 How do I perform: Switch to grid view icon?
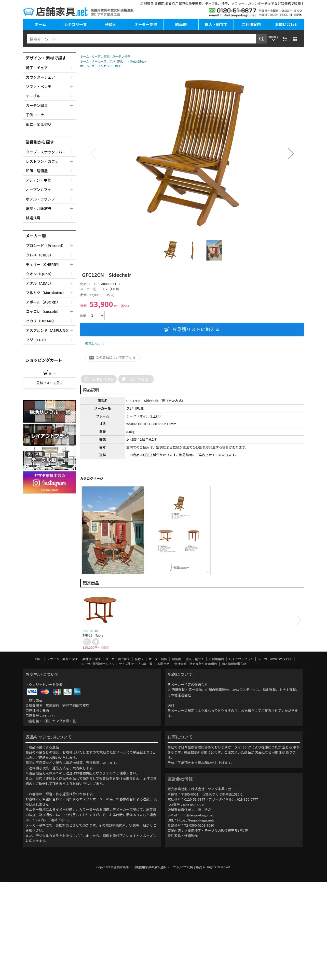coord(295,39)
